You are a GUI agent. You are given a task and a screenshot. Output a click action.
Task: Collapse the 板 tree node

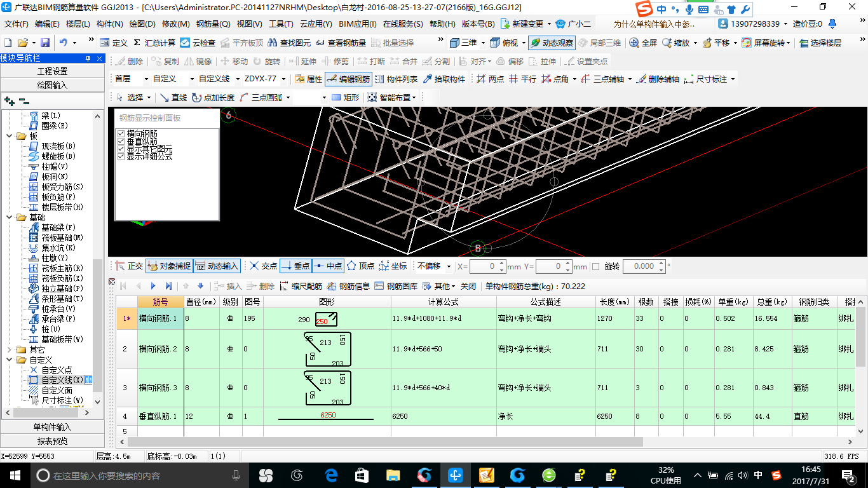click(x=8, y=136)
